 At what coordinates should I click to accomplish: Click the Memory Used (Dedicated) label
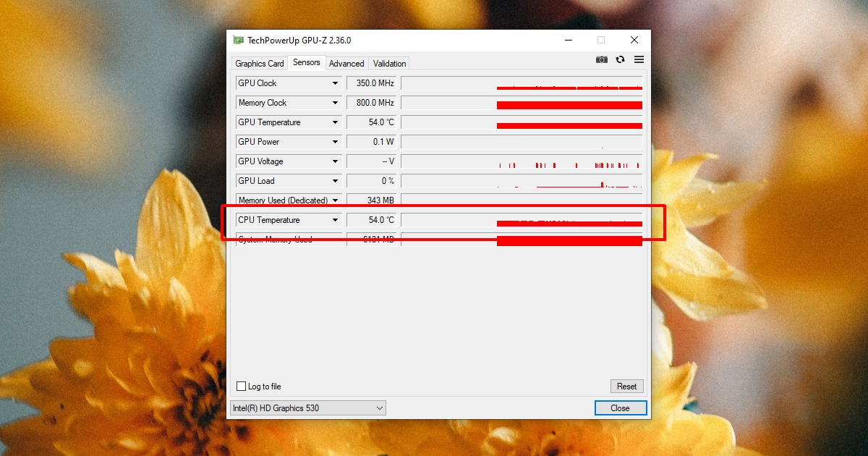[283, 200]
